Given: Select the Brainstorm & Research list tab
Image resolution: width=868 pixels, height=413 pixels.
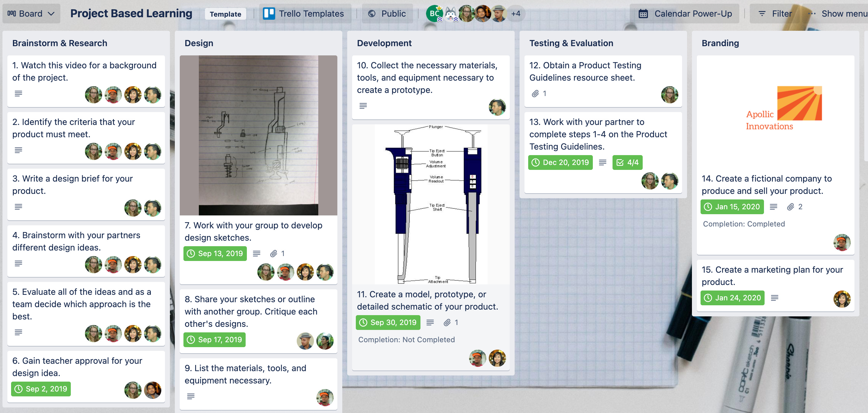Looking at the screenshot, I should [x=60, y=43].
